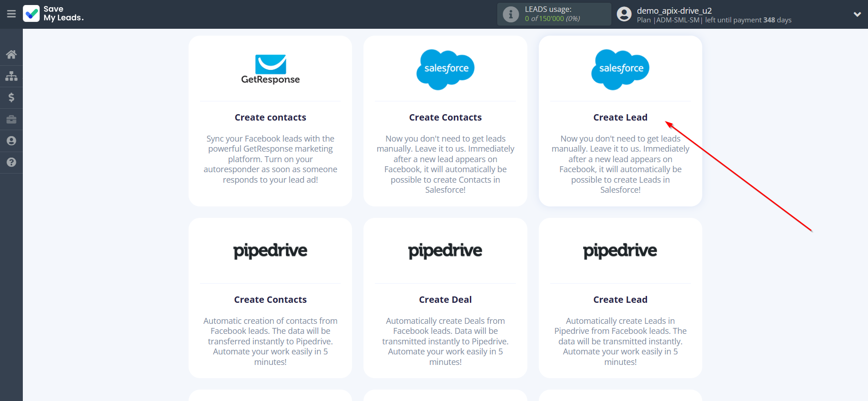This screenshot has height=401, width=868.
Task: Click the briefcase sidebar icon
Action: (x=11, y=119)
